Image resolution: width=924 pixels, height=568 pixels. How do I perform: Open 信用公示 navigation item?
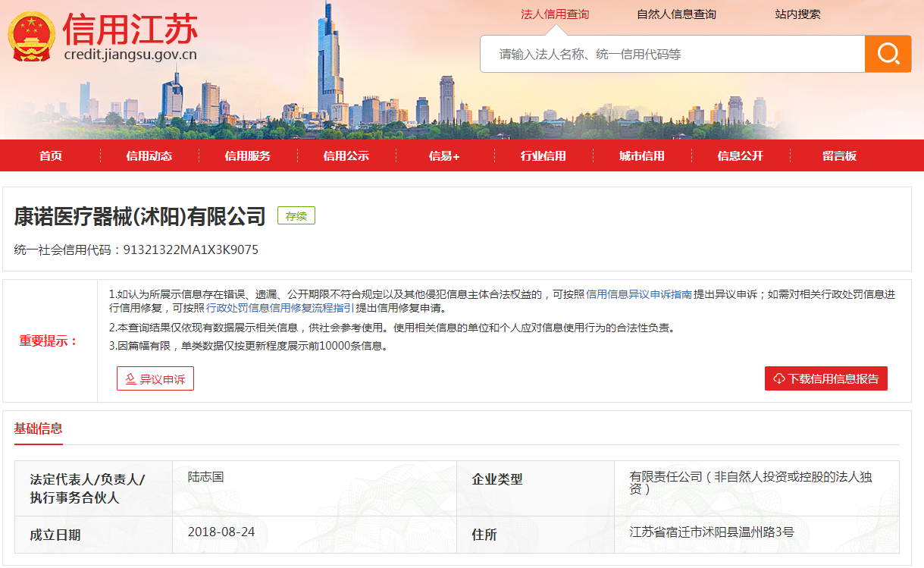coord(346,155)
